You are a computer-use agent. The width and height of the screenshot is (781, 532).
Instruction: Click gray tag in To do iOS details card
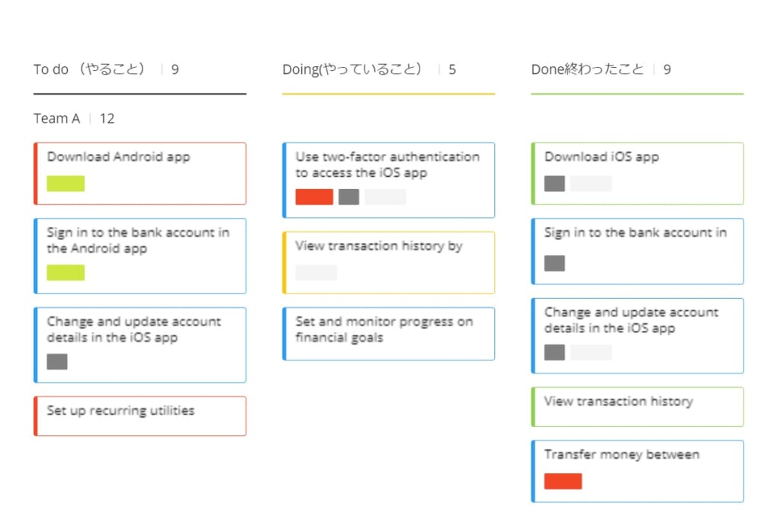pyautogui.click(x=57, y=362)
